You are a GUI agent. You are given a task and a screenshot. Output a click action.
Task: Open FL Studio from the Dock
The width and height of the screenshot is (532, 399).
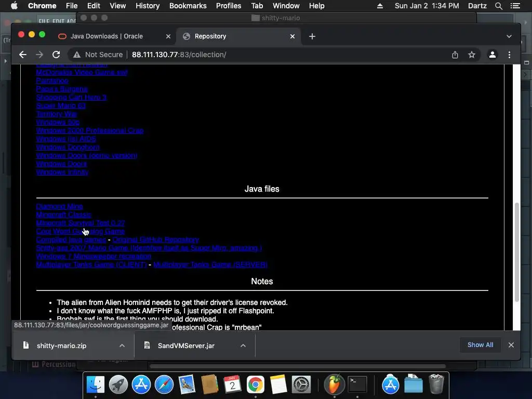(334, 384)
